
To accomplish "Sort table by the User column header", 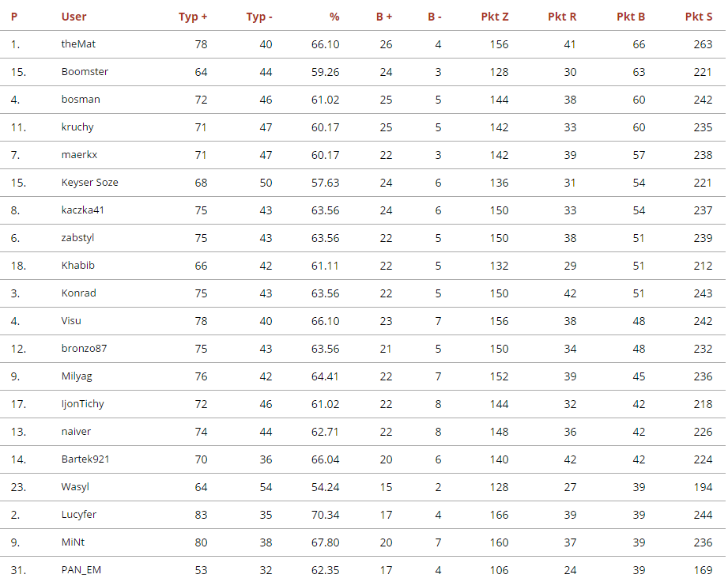I will click(x=74, y=17).
